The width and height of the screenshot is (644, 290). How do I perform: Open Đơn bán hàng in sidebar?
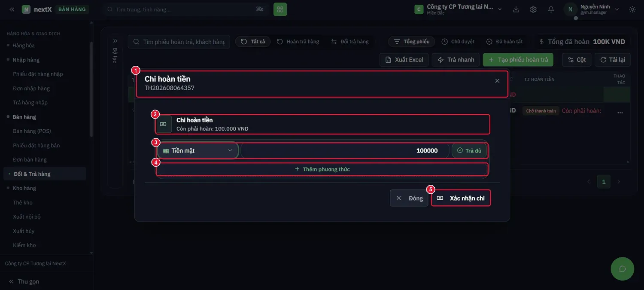30,160
